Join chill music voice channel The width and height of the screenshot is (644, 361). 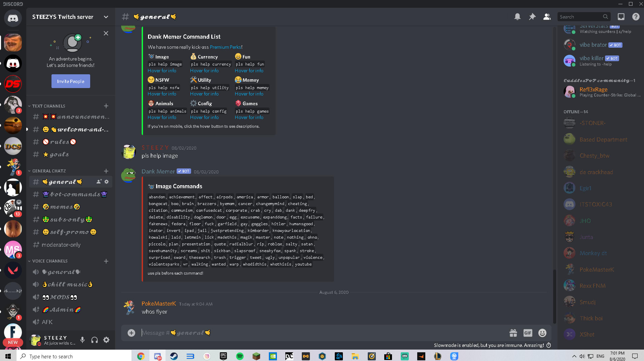click(x=71, y=284)
